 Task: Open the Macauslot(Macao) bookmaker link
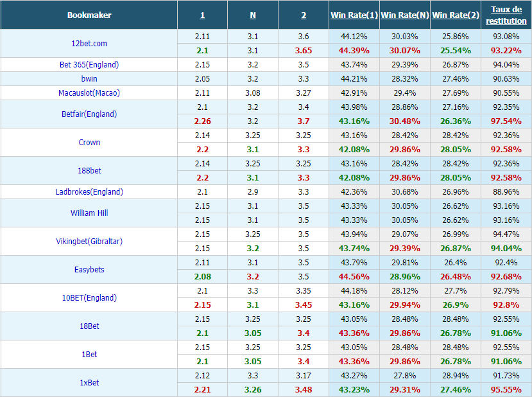89,93
